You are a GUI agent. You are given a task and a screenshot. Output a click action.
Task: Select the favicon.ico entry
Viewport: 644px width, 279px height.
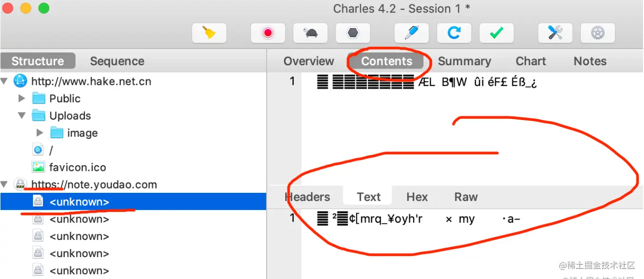[x=77, y=167]
